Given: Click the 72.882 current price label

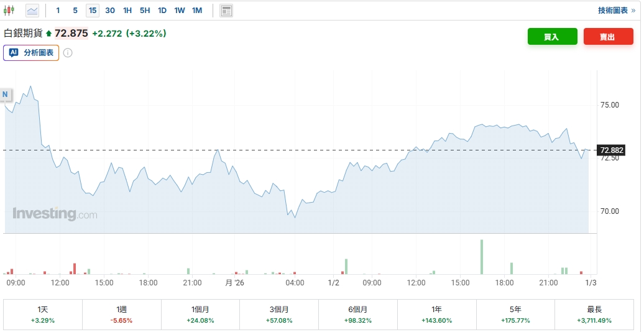Looking at the screenshot, I should coord(611,150).
